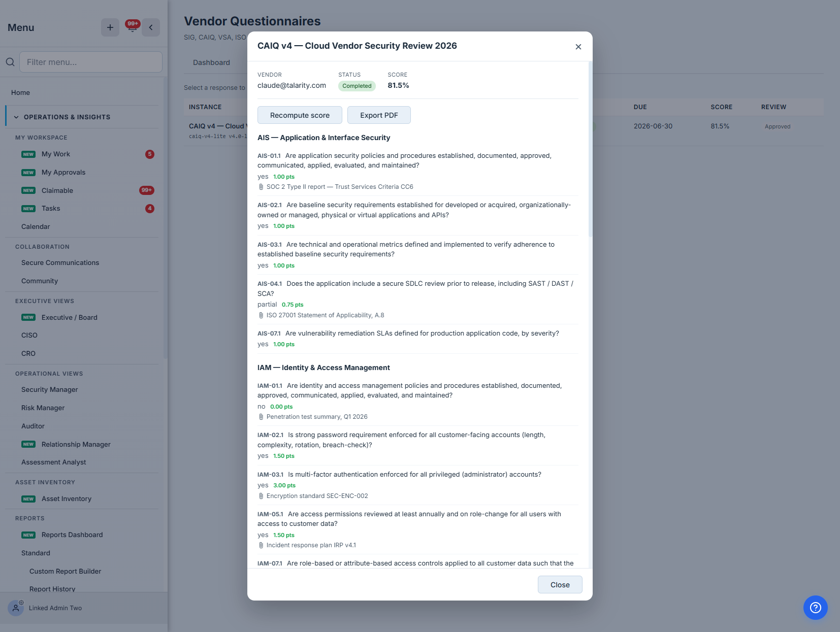Open Penetration test summary Q1 2026 attachment
The image size is (840, 632).
click(x=317, y=417)
